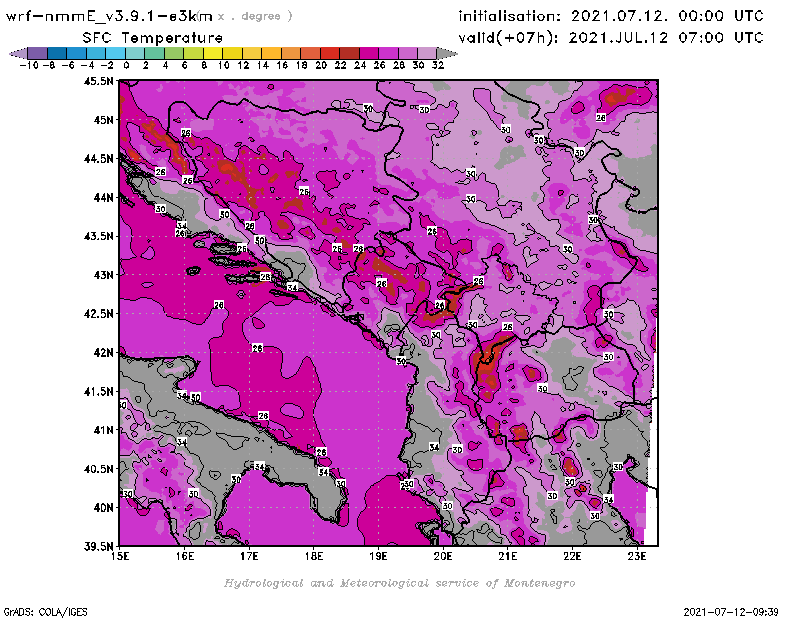The width and height of the screenshot is (800, 618).
Task: Click the '19E' longitude axis label
Action: [x=379, y=556]
